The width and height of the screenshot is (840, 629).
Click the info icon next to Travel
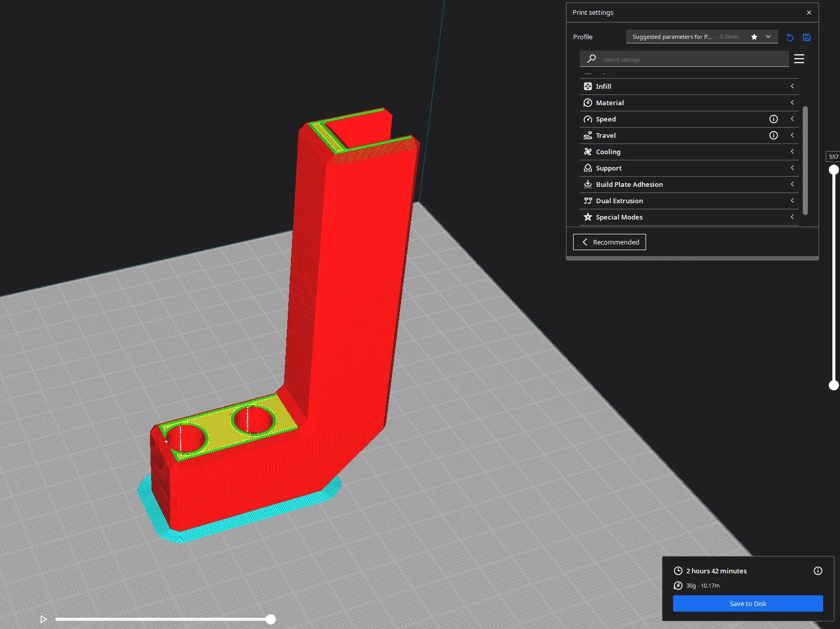click(774, 135)
